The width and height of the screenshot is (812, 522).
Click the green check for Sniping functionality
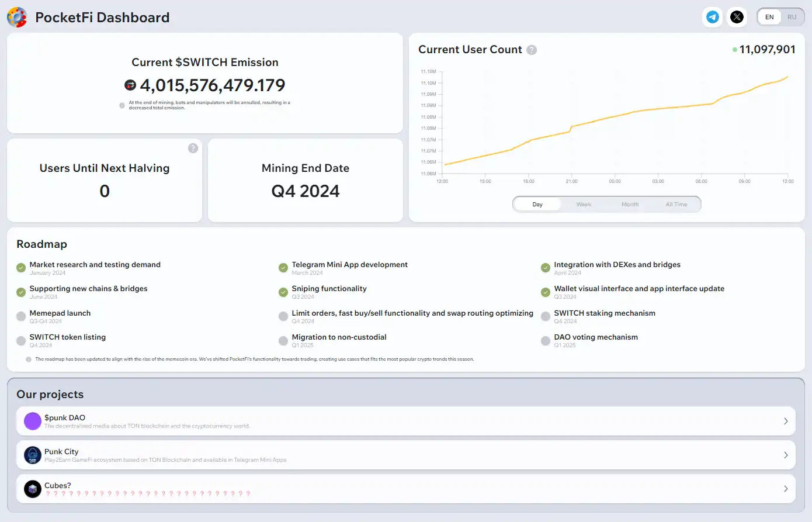point(283,292)
